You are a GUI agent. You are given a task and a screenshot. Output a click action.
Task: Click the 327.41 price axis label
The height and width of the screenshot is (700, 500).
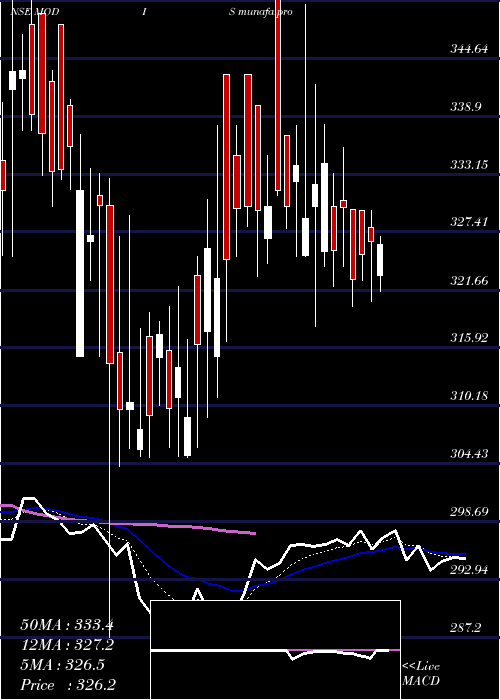click(x=469, y=222)
